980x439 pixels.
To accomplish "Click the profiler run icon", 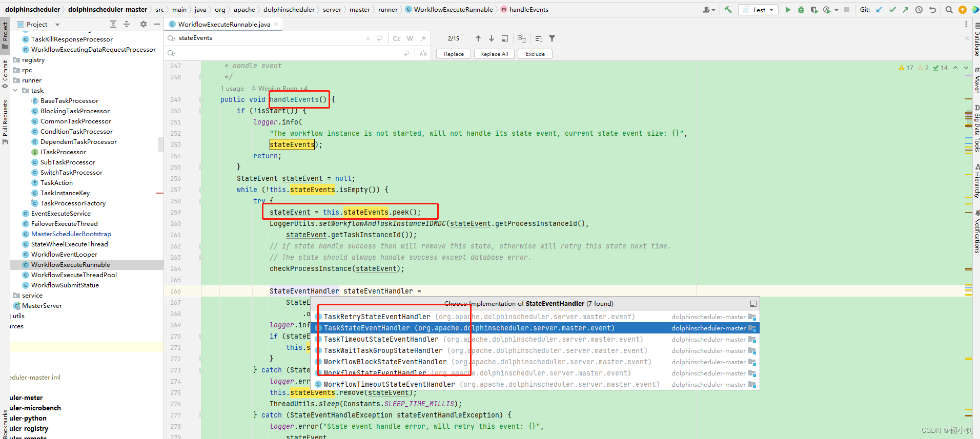I will (826, 10).
